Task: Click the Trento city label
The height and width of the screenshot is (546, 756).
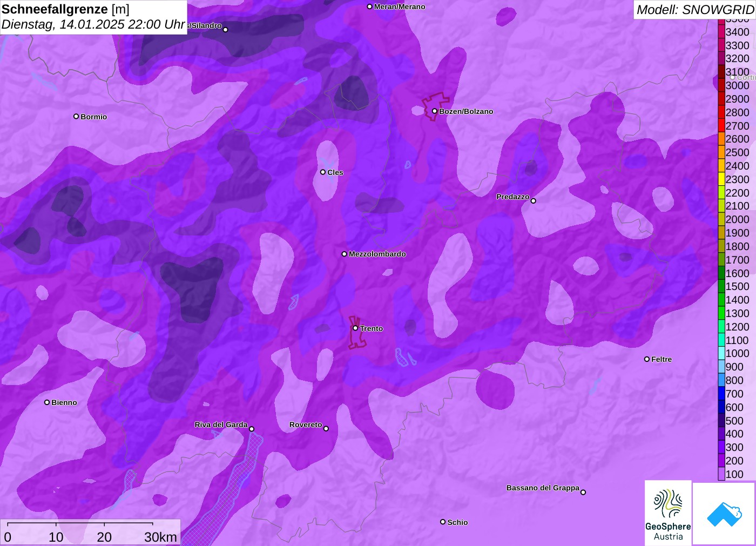Action: (372, 328)
